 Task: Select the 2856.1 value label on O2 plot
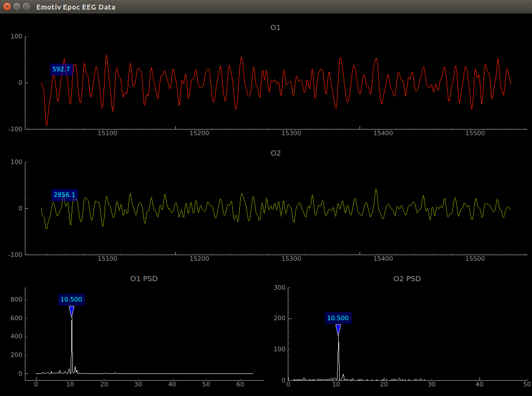(64, 195)
